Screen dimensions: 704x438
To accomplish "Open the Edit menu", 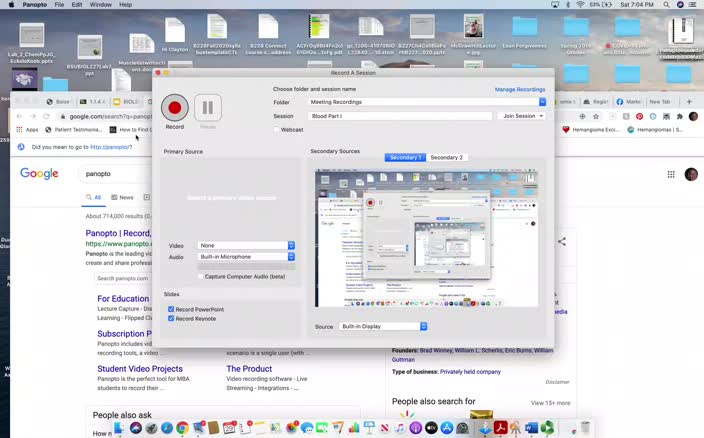I will coord(77,4).
